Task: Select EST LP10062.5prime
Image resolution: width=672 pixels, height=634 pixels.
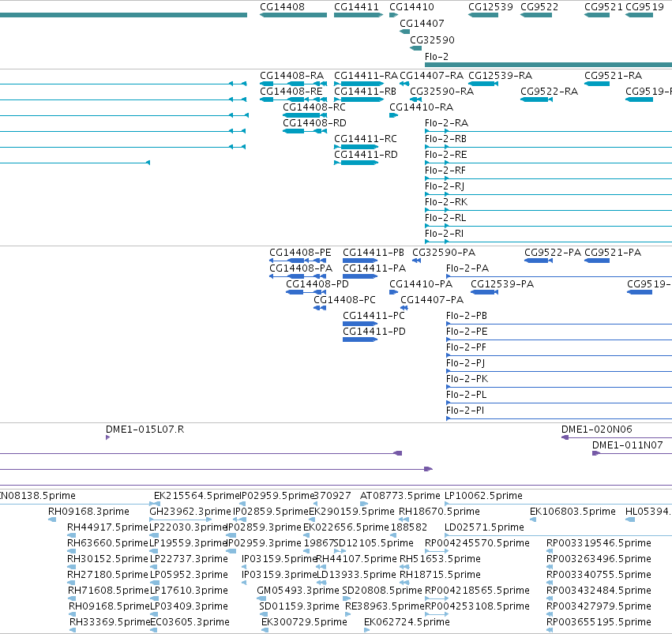Action: point(483,496)
